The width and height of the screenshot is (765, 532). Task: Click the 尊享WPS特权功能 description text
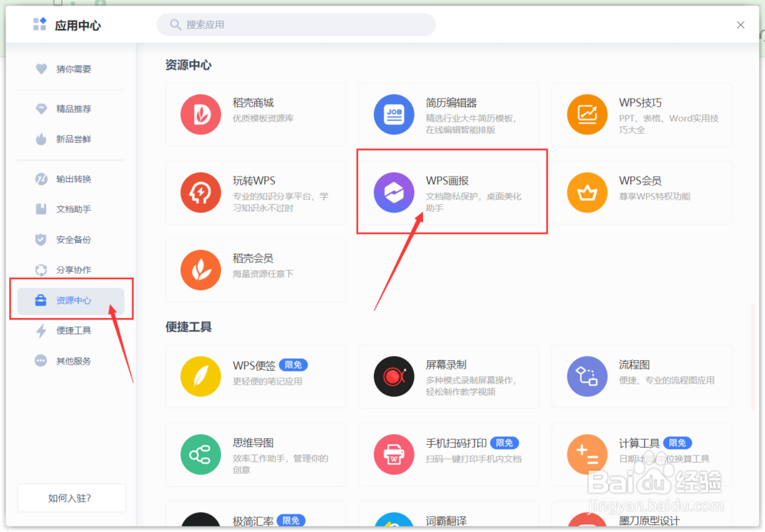click(x=655, y=196)
